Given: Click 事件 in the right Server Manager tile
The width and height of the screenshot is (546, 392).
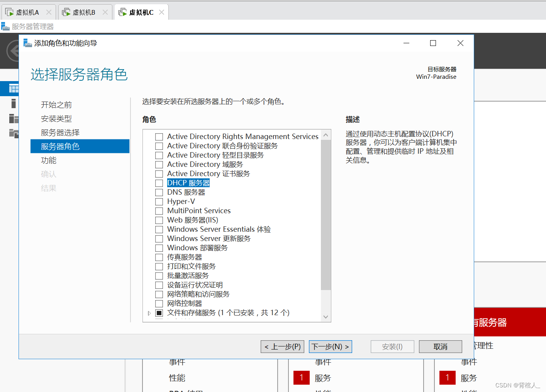Looking at the screenshot, I should (x=469, y=362).
